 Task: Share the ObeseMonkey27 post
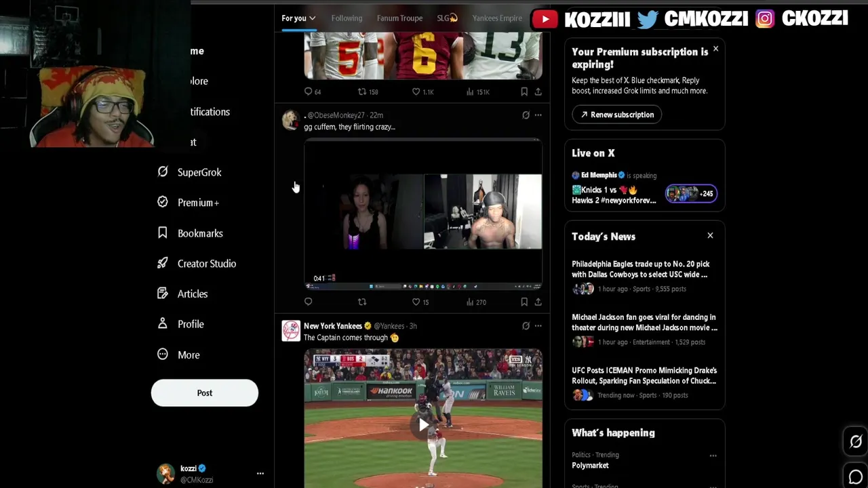click(538, 302)
